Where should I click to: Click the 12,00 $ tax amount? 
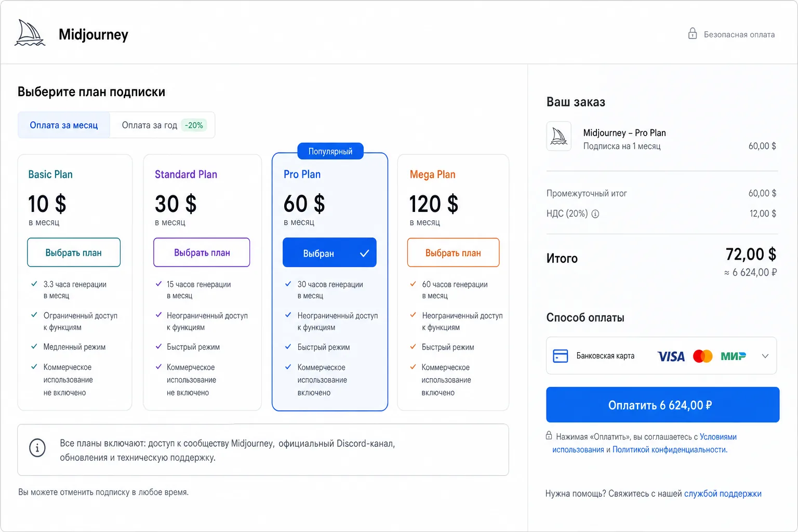[x=763, y=214]
